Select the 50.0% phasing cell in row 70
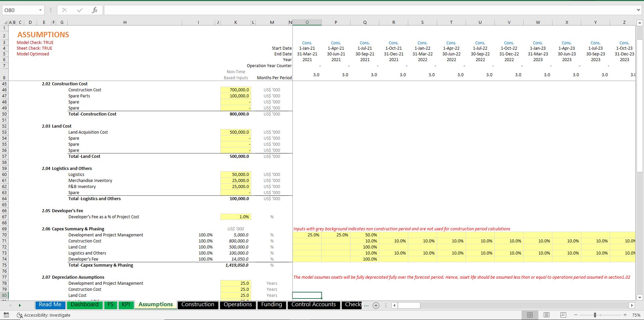Viewport: 644px width, 320px height. click(365, 235)
